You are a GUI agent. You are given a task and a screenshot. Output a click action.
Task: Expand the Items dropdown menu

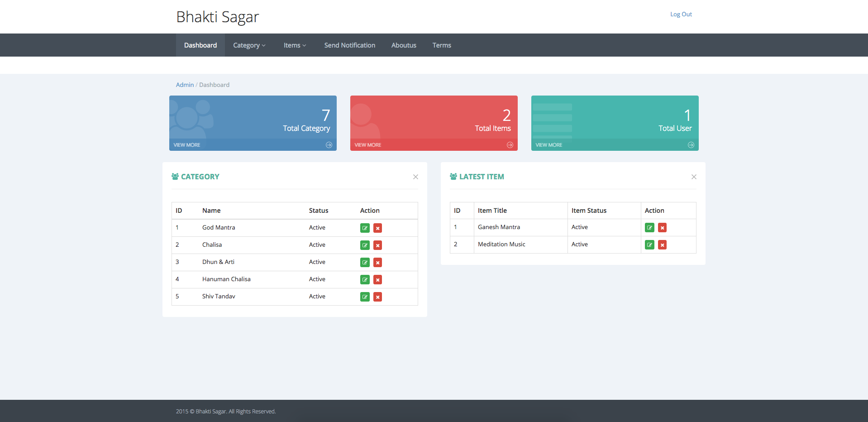pyautogui.click(x=295, y=45)
